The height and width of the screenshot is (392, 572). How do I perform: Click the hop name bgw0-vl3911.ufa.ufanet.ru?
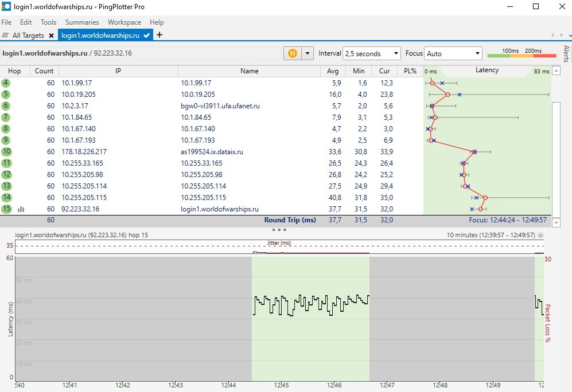[x=220, y=106]
